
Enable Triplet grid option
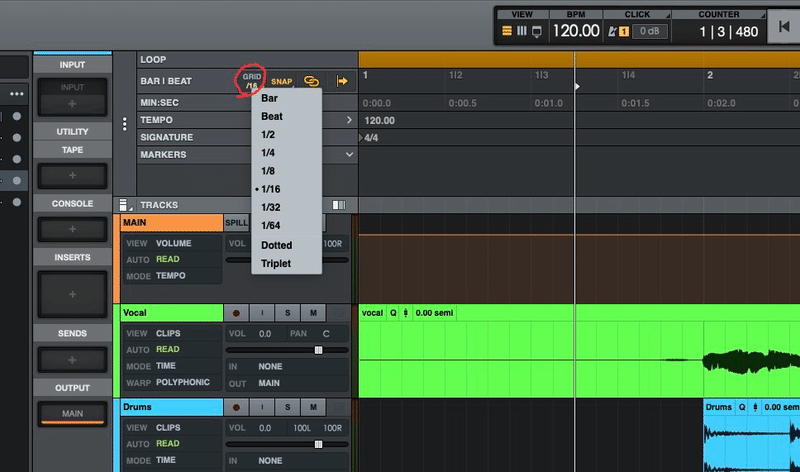pos(286,263)
